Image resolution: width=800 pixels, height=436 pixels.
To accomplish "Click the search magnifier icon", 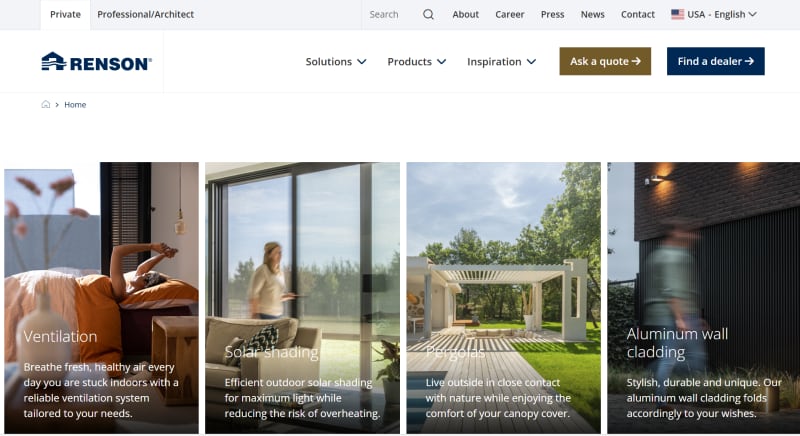I will tap(428, 14).
